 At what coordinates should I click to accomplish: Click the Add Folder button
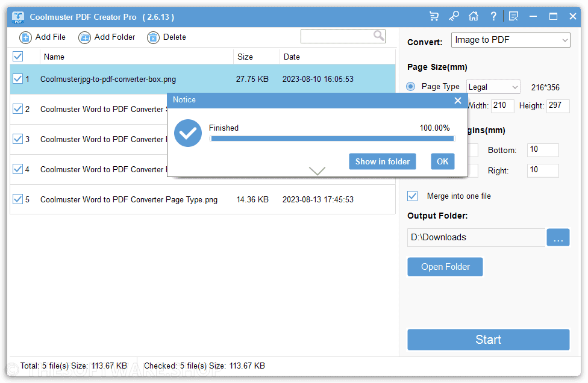(x=107, y=37)
